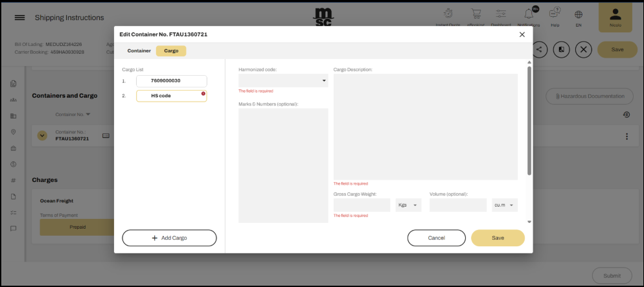
Task: Click the Marks & Numbers text area
Action: point(283,165)
